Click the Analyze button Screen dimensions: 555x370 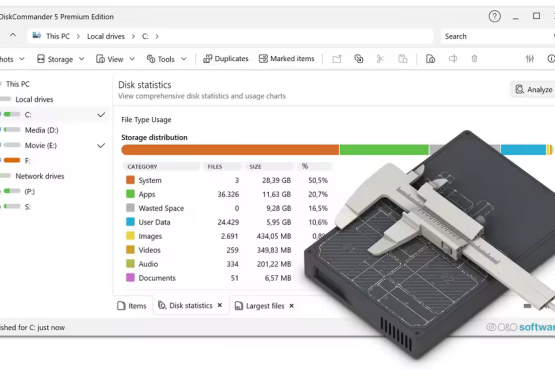pos(534,89)
